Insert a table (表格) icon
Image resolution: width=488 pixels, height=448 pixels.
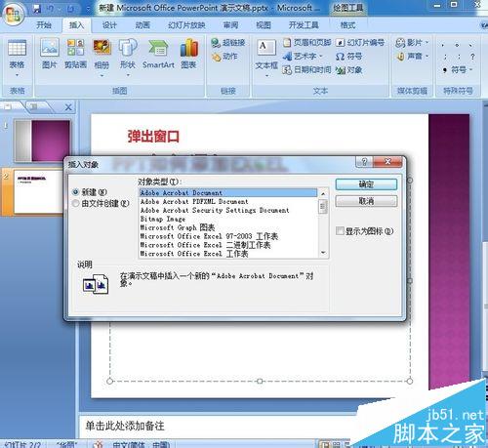tap(17, 49)
